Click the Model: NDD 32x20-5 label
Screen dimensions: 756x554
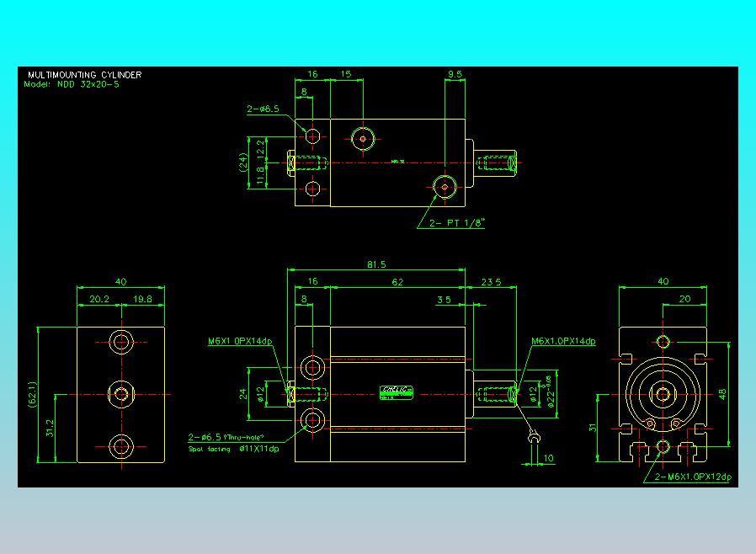pyautogui.click(x=72, y=84)
